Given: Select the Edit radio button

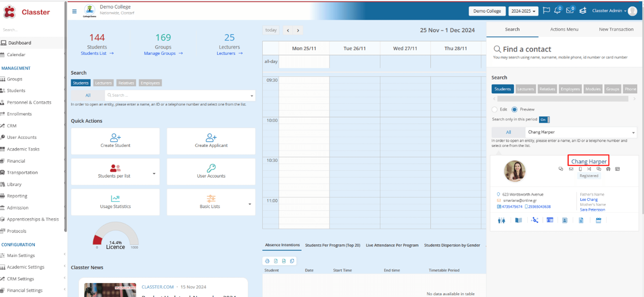Looking at the screenshot, I should point(495,109).
